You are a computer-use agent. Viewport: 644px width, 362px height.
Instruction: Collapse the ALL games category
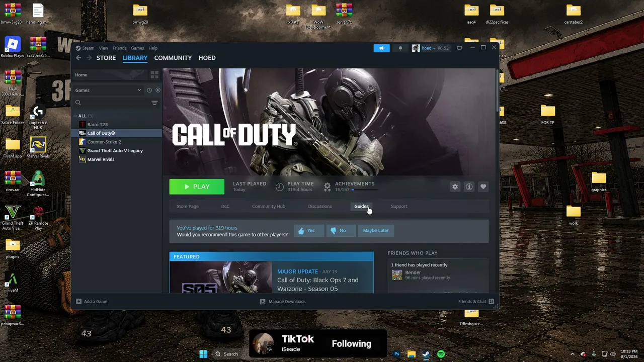[x=75, y=116]
